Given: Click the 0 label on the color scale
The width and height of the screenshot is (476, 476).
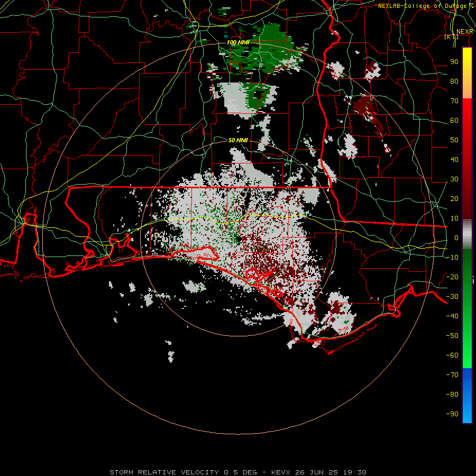Looking at the screenshot, I should [456, 237].
